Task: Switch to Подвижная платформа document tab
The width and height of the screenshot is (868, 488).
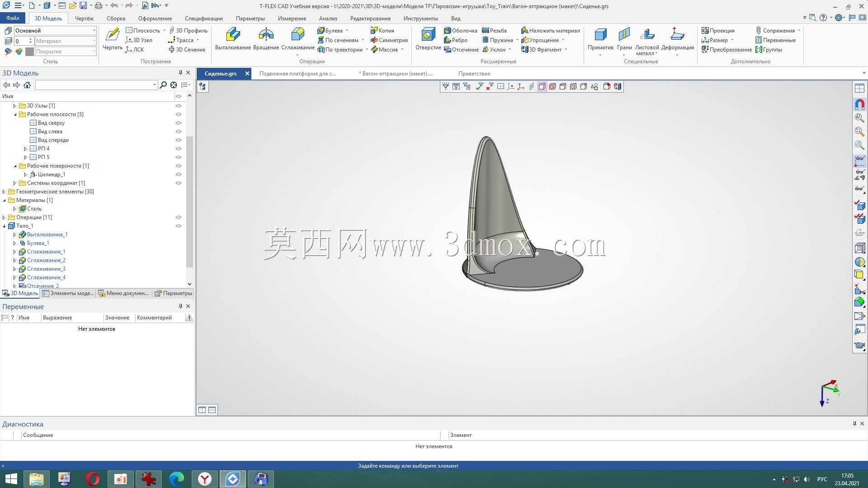Action: pyautogui.click(x=297, y=74)
